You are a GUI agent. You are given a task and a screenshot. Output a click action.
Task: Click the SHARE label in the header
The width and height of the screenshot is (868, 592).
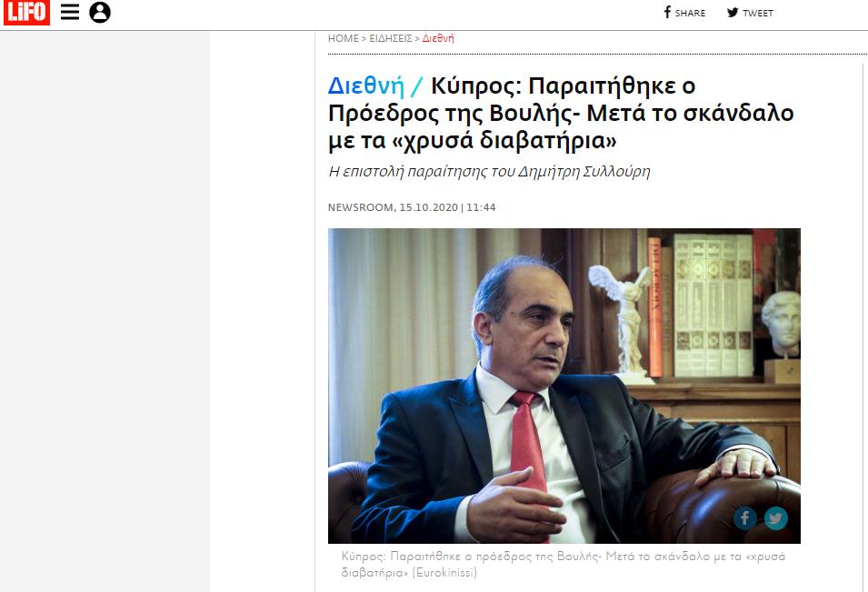click(x=690, y=14)
